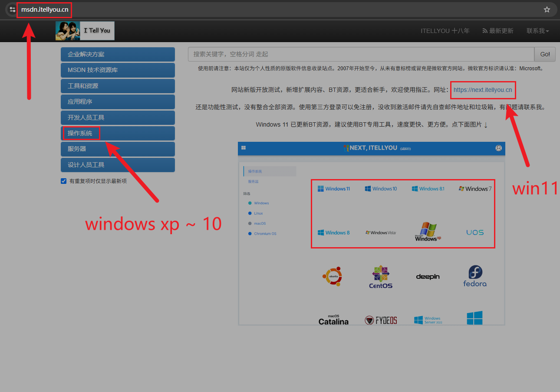This screenshot has width=560, height=392.
Task: Click the I Tell You logo image
Action: (85, 31)
